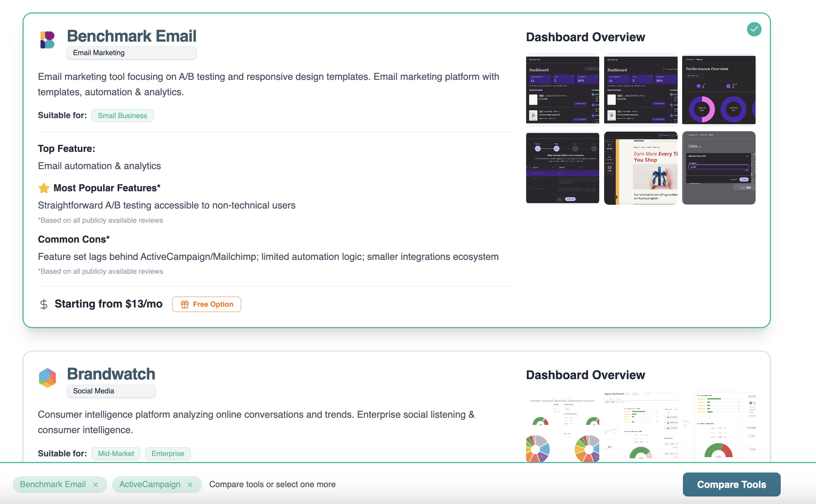Click the dollar sign icon next to pricing

(x=43, y=304)
